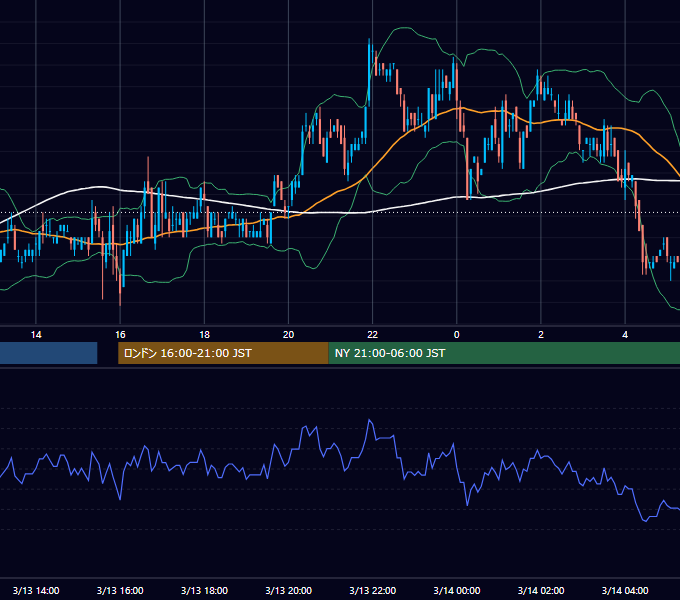
Task: Click the 16 hour axis label
Action: pyautogui.click(x=120, y=335)
